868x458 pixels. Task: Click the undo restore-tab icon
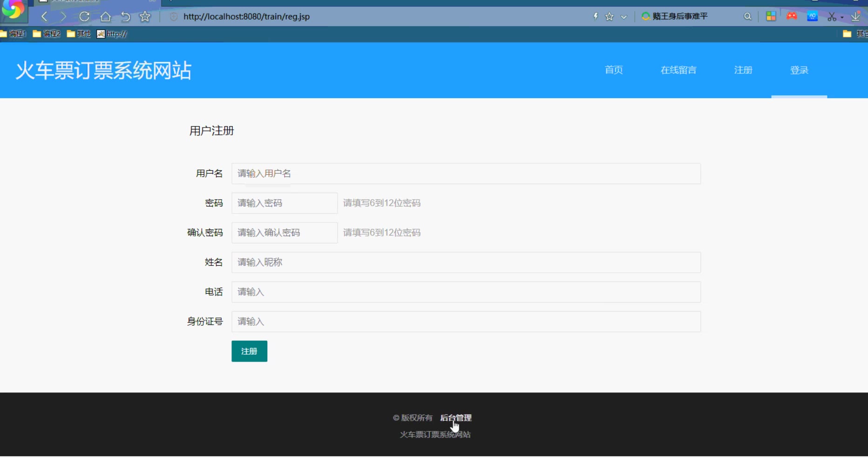click(x=125, y=17)
